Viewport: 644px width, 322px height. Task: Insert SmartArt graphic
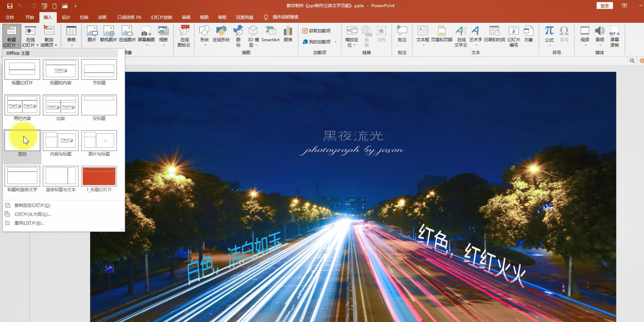(x=270, y=34)
